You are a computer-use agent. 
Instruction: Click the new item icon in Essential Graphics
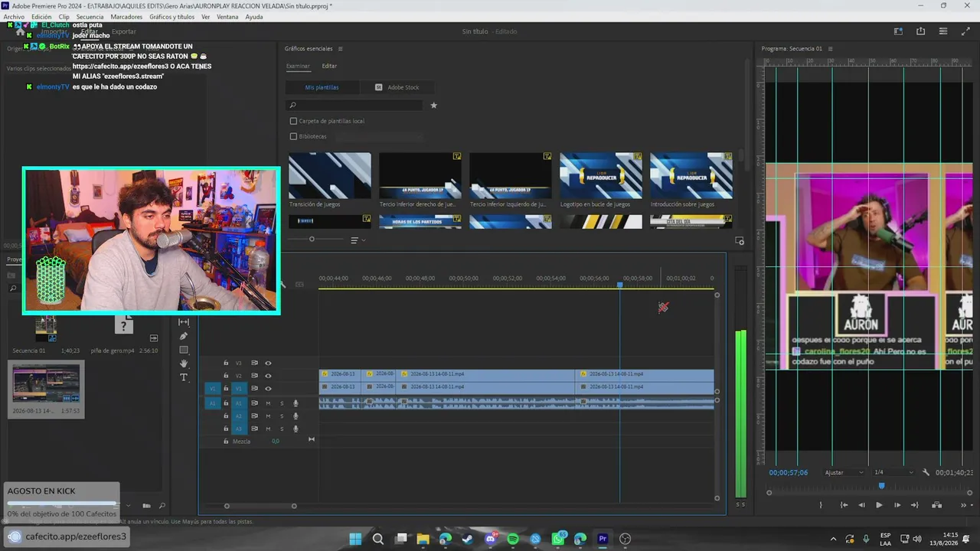(740, 241)
